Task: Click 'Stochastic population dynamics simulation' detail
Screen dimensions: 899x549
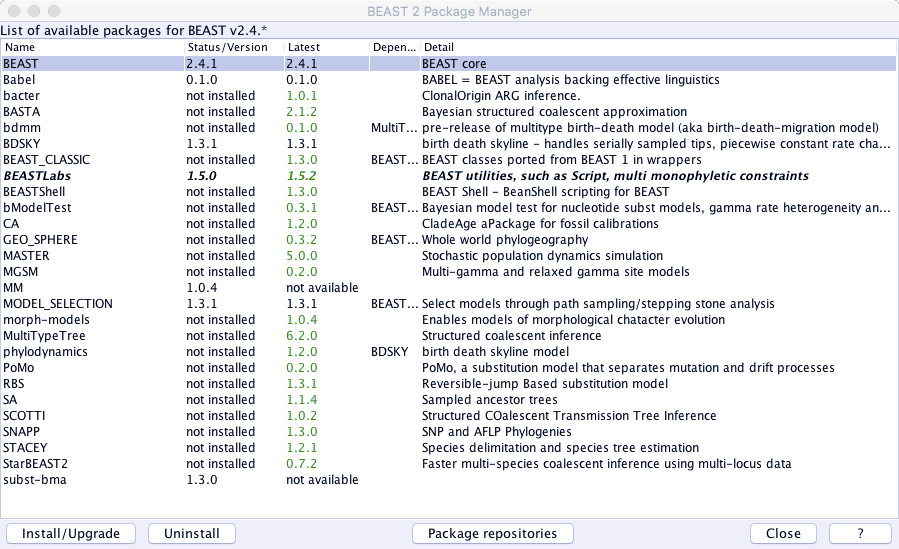Action: pos(542,256)
